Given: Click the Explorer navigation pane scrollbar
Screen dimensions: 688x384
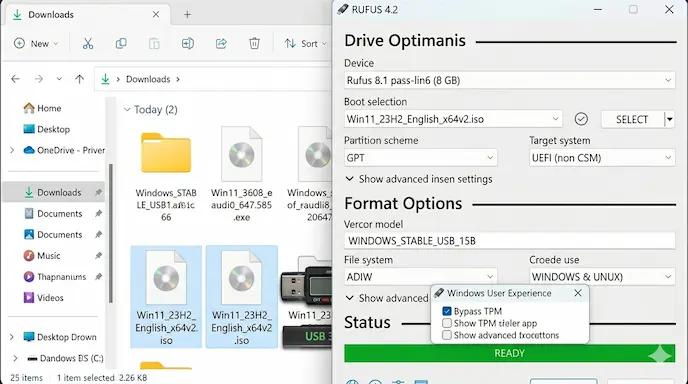Looking at the screenshot, I should point(111,233).
